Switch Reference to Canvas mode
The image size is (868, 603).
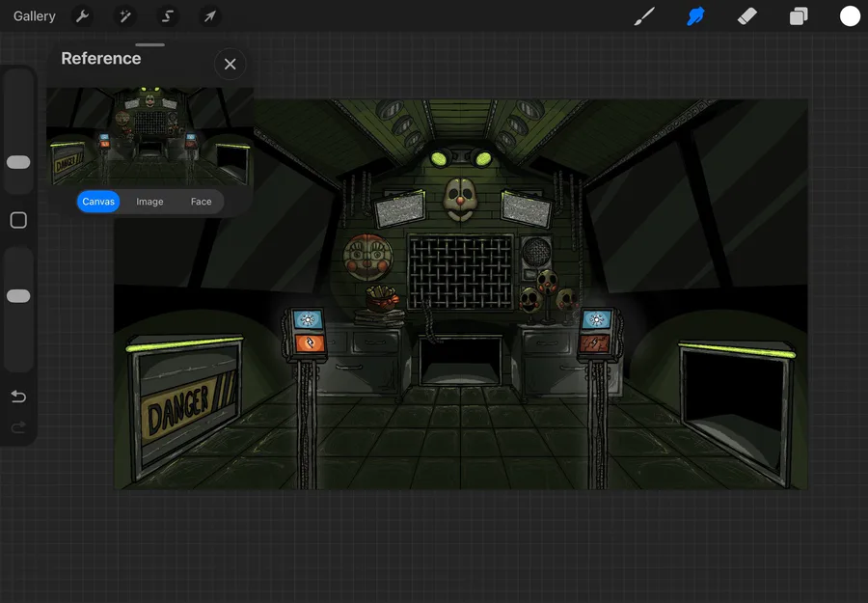click(98, 202)
